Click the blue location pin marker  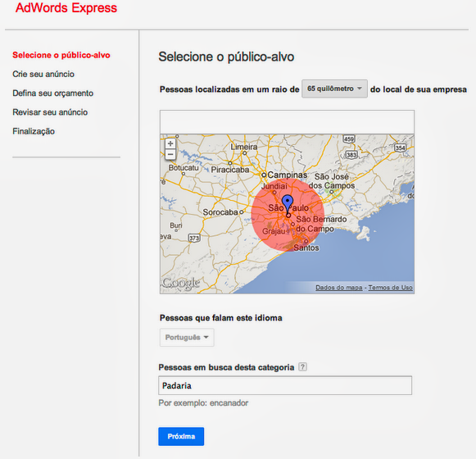click(x=288, y=204)
